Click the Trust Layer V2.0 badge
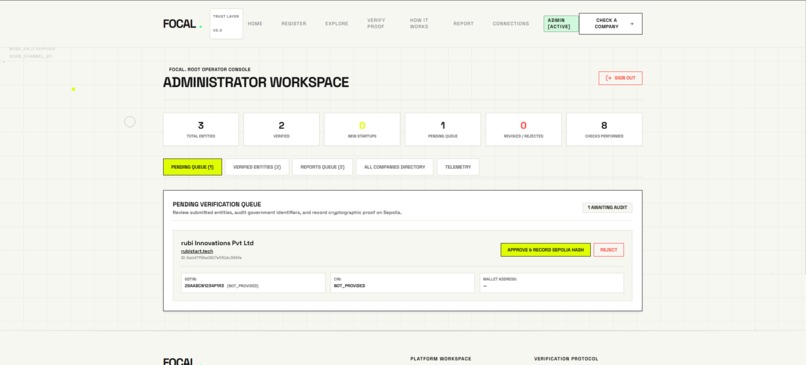 point(226,24)
